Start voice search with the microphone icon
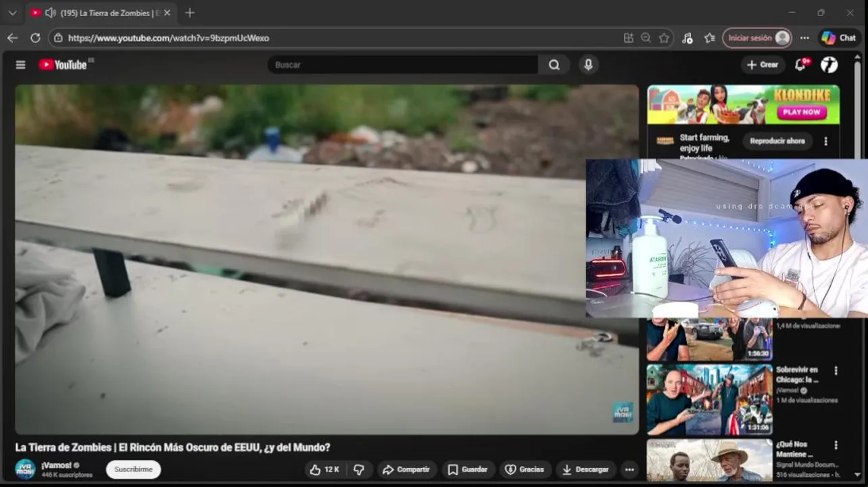The image size is (868, 487). tap(588, 65)
